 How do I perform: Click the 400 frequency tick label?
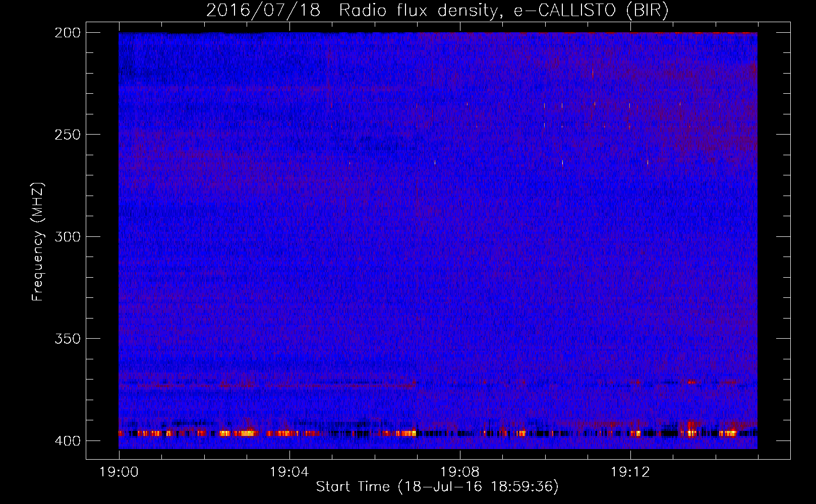[x=68, y=441]
